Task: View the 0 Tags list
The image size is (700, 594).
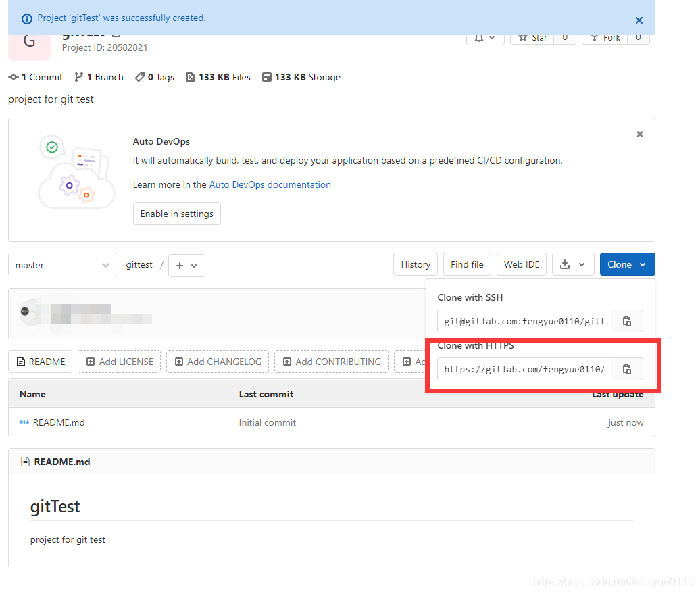Action: (154, 77)
